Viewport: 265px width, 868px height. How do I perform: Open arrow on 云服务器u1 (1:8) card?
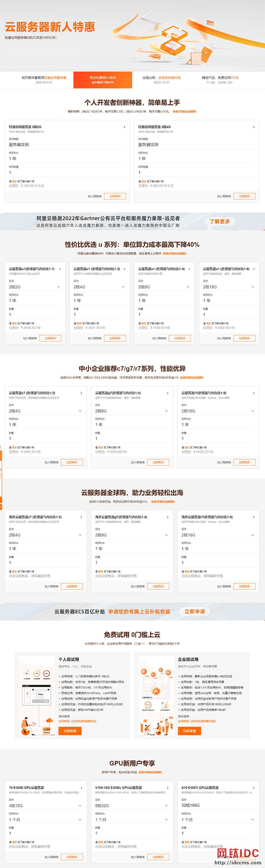[x=254, y=269]
